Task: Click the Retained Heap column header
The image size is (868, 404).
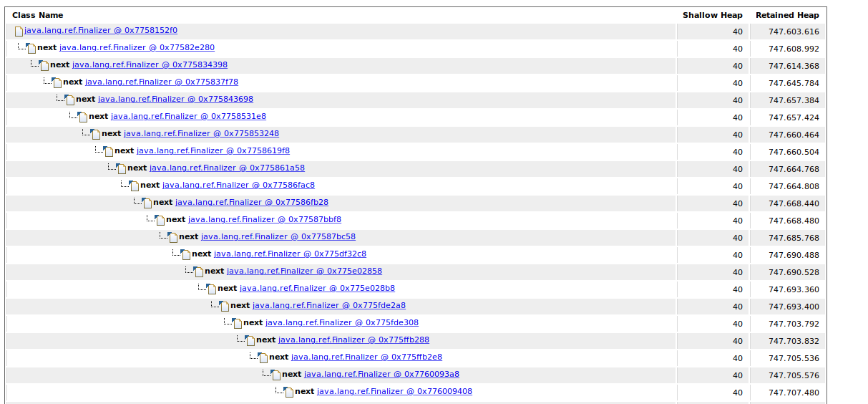Action: (787, 15)
